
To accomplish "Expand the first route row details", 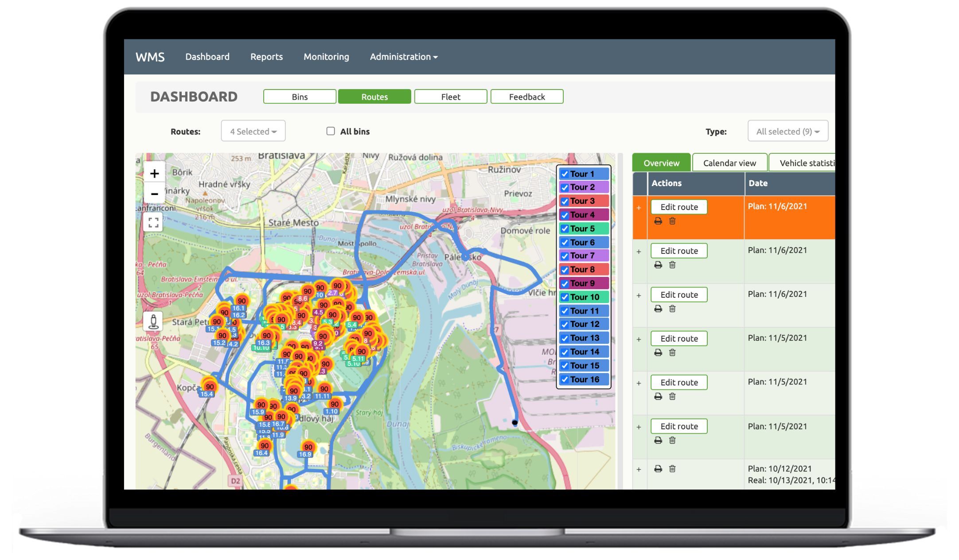I will 639,206.
